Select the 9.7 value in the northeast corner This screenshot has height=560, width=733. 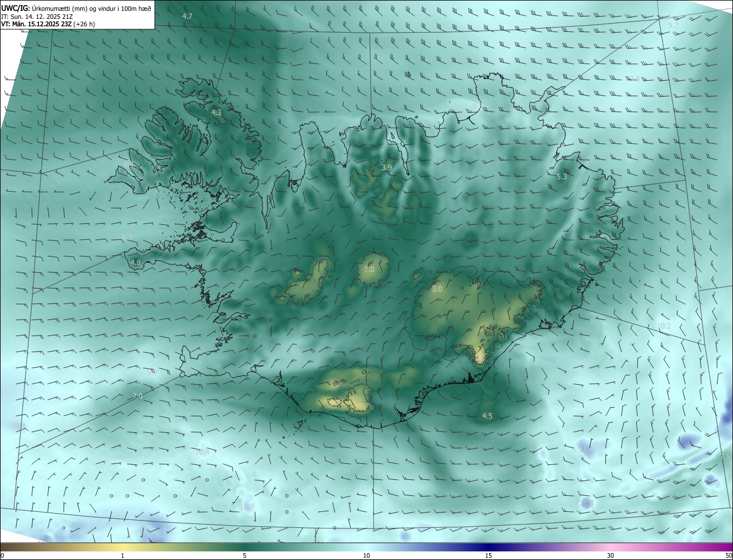coord(673,26)
